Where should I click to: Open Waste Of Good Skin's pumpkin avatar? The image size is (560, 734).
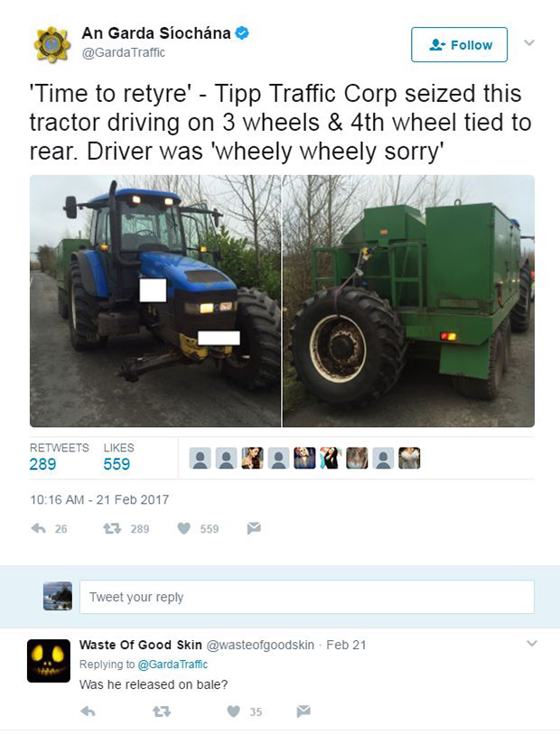point(49,661)
